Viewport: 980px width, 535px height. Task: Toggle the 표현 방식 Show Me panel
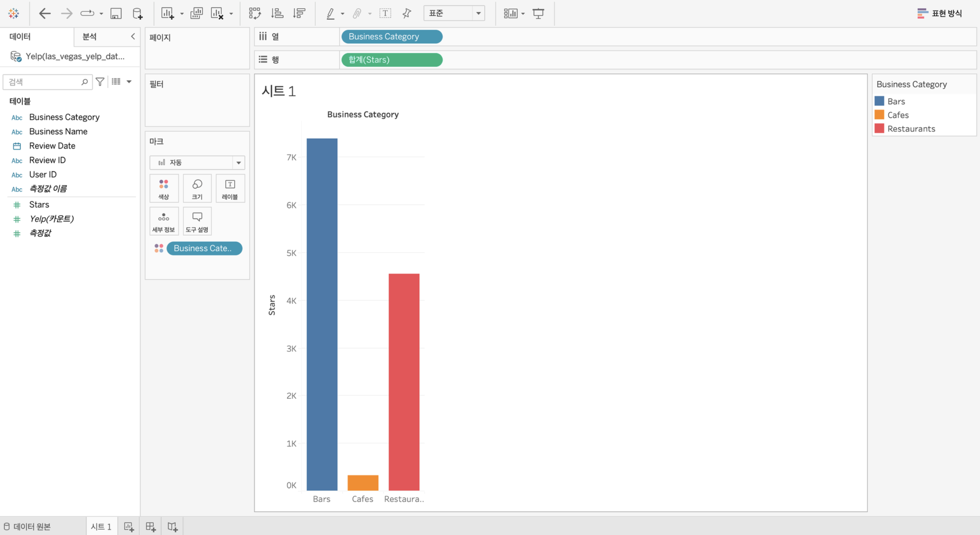pyautogui.click(x=939, y=13)
